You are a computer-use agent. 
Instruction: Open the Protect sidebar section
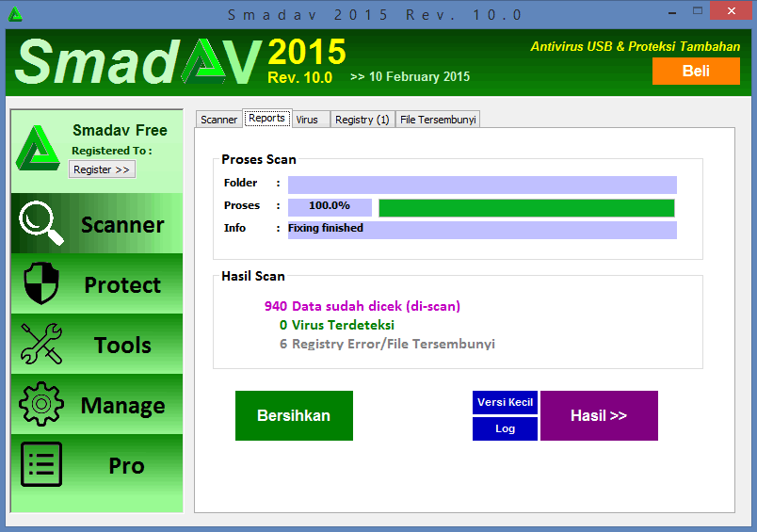tap(97, 283)
